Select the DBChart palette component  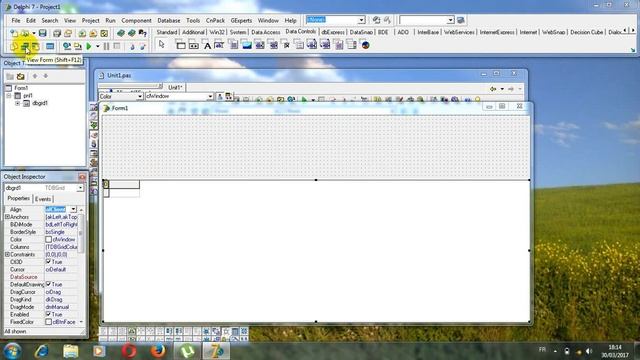click(x=365, y=45)
